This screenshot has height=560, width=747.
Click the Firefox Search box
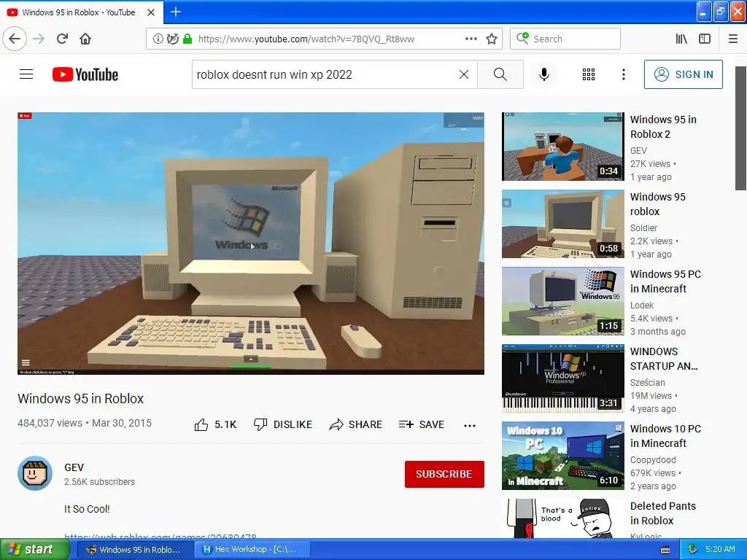pyautogui.click(x=565, y=39)
